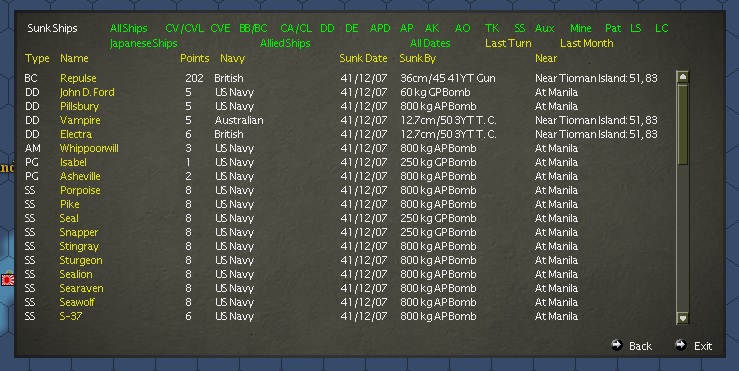Click Japanese flag marker on map edge
Image resolution: width=739 pixels, height=371 pixels.
[x=7, y=280]
